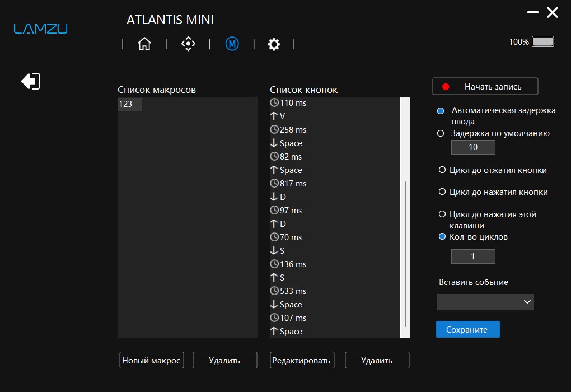Click the 'ATLANTIS MINI' device title

[170, 20]
